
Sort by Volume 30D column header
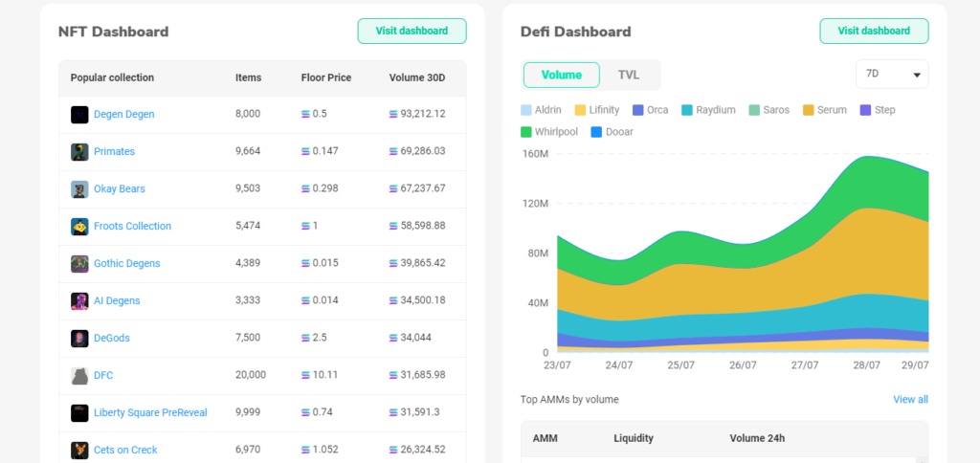coord(416,78)
